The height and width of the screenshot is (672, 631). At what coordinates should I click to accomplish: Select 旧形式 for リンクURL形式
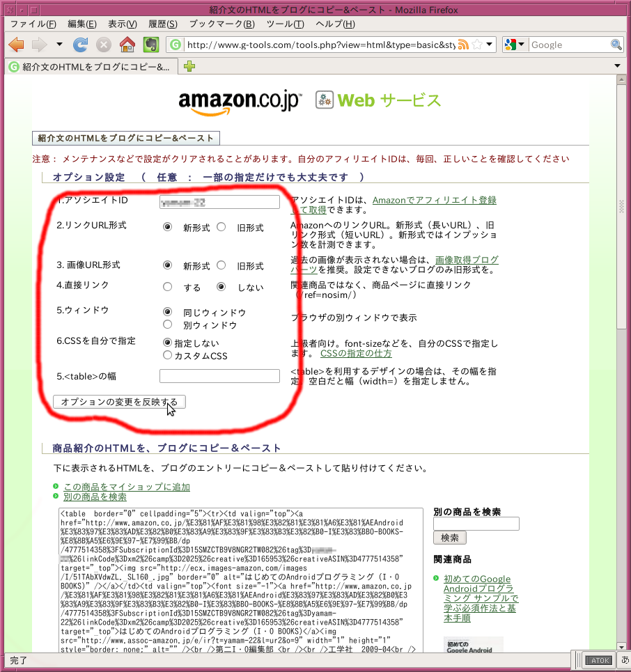pyautogui.click(x=221, y=227)
